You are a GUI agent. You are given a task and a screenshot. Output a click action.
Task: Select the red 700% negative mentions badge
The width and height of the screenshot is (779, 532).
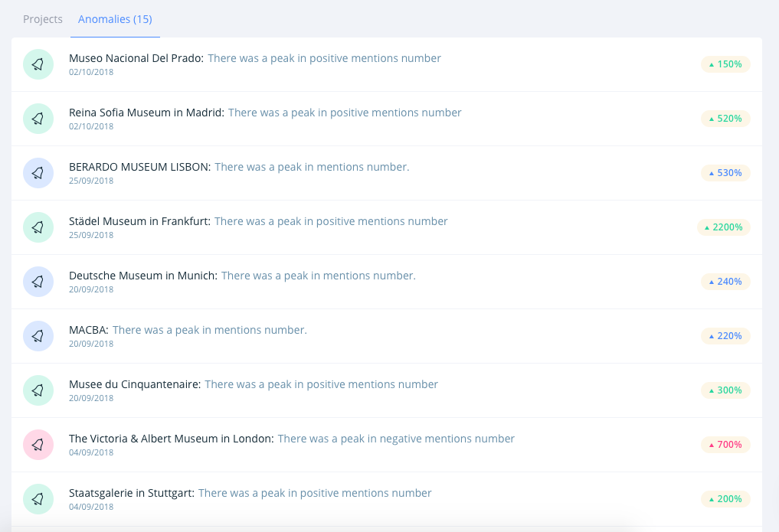tap(725, 445)
